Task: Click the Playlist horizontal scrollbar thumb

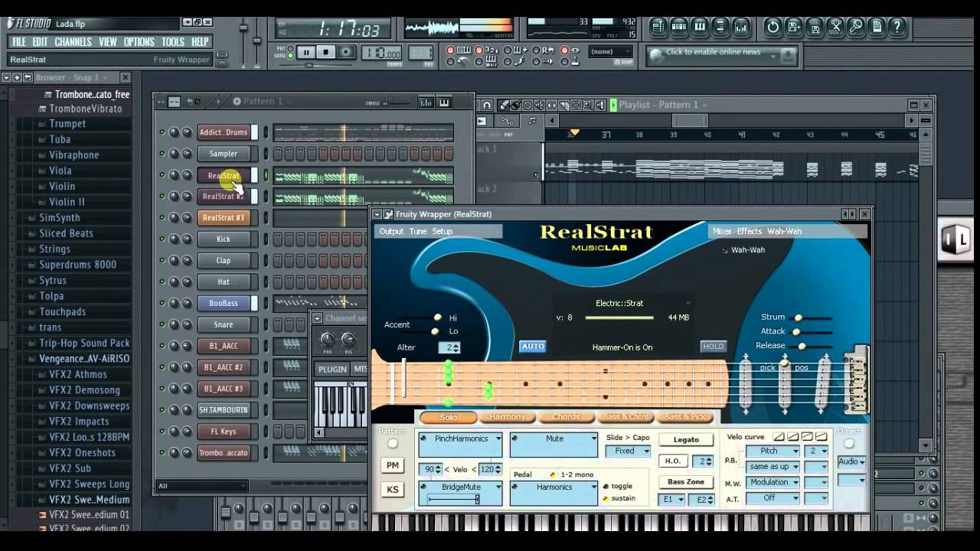Action: (x=690, y=120)
